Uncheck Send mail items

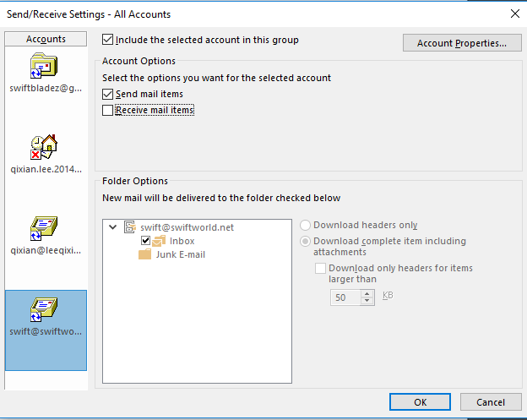pyautogui.click(x=107, y=94)
